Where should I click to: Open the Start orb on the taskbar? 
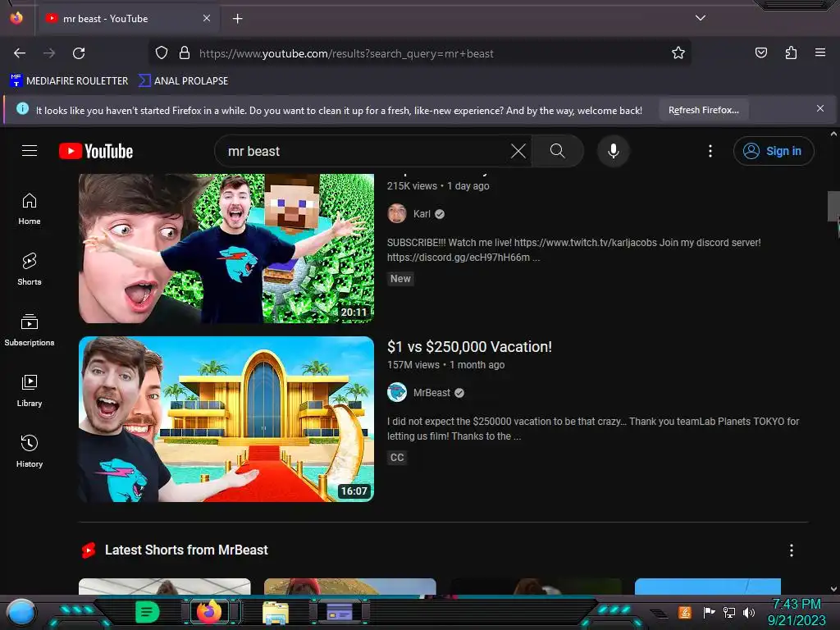(x=21, y=612)
